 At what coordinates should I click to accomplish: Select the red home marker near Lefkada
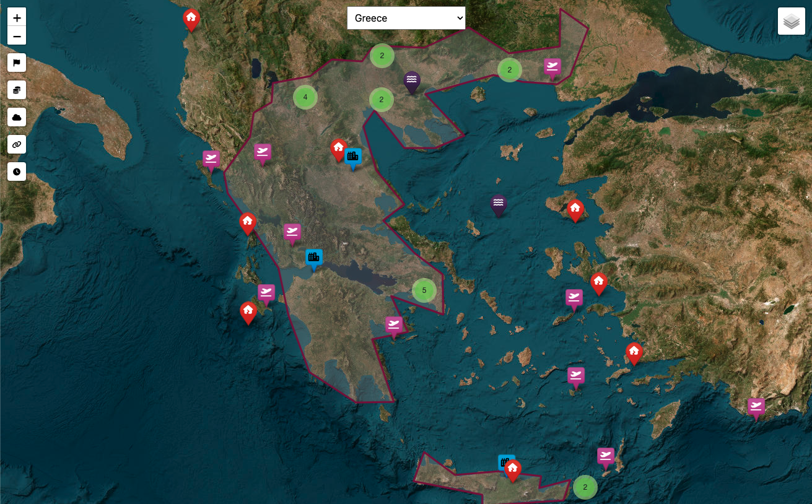pyautogui.click(x=248, y=223)
